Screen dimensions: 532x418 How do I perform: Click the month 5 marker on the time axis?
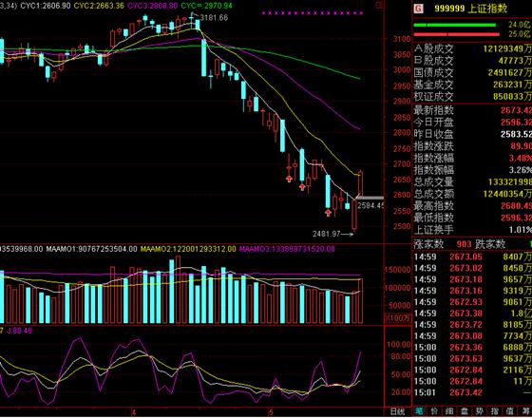271,412
